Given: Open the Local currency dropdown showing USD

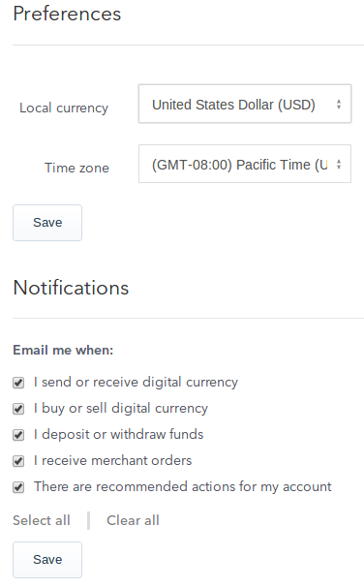Looking at the screenshot, I should pyautogui.click(x=245, y=104).
